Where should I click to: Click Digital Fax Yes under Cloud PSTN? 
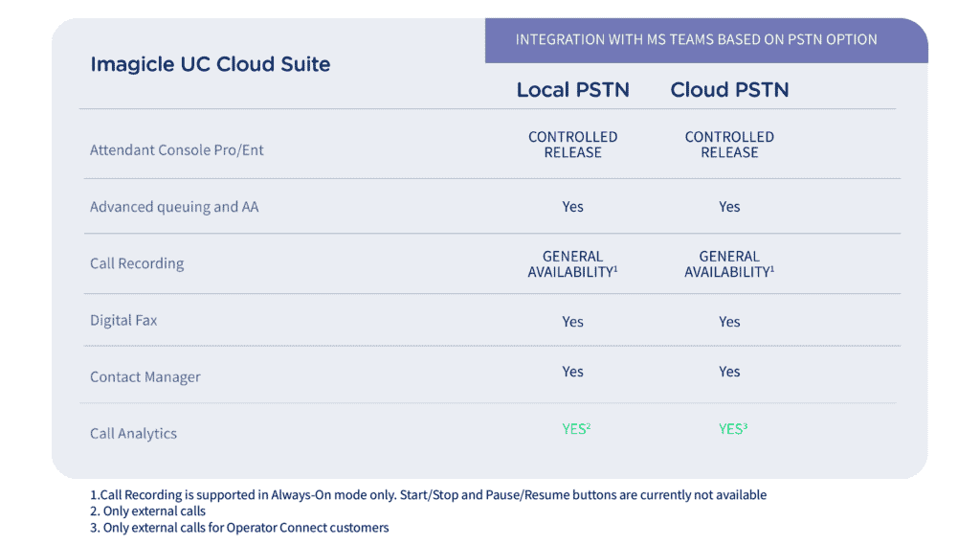(729, 322)
